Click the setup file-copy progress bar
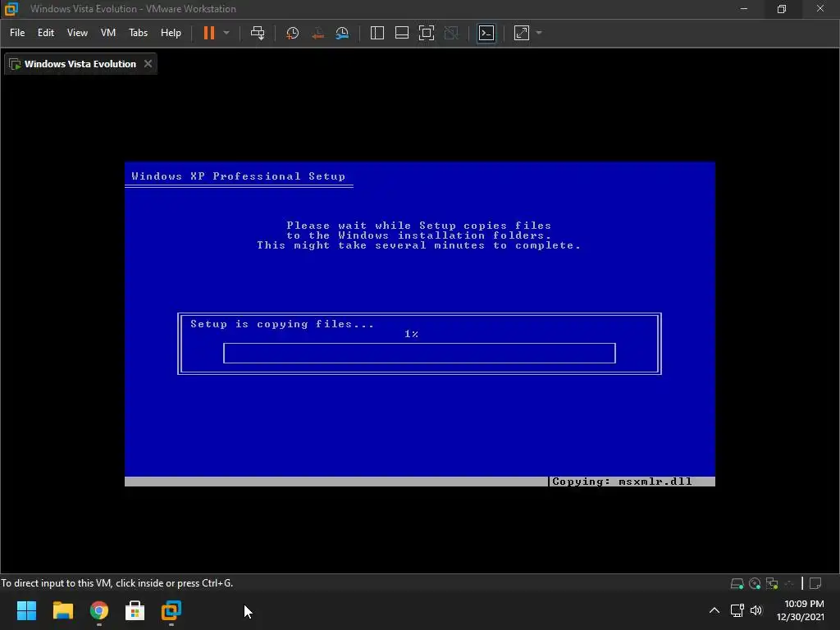The image size is (840, 630). coord(419,353)
